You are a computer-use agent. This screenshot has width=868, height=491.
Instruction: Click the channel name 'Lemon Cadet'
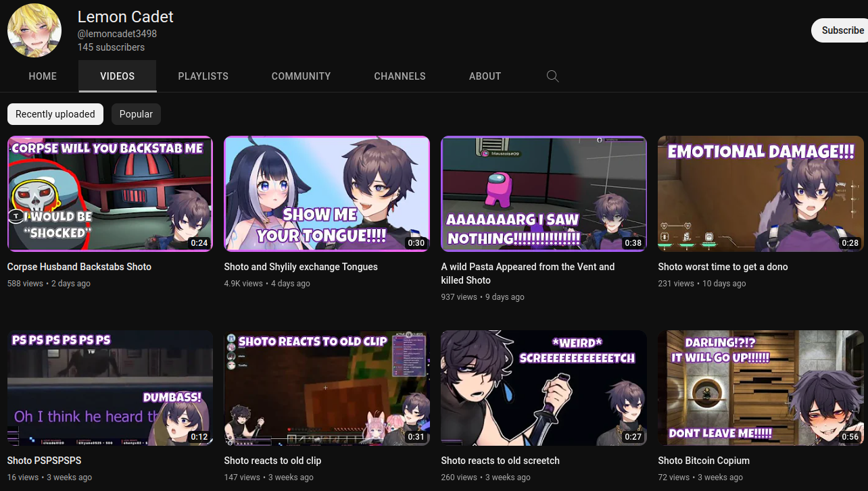tap(126, 17)
